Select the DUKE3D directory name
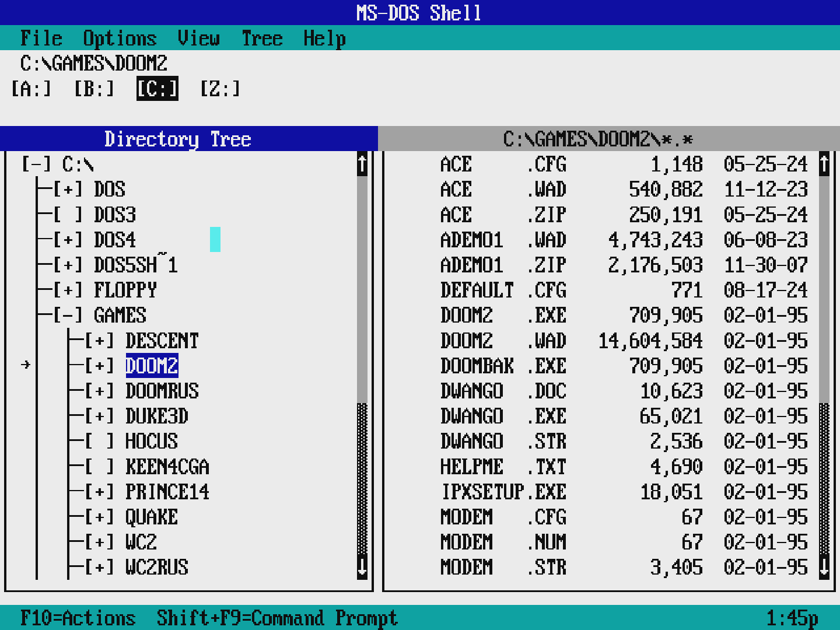The image size is (840, 630). (157, 416)
